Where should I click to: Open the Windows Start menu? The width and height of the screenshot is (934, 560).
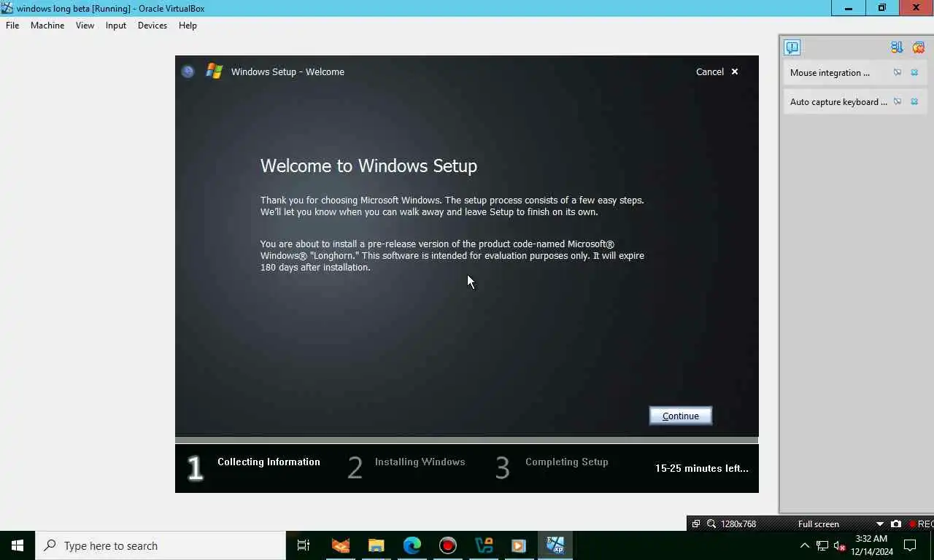coord(18,545)
